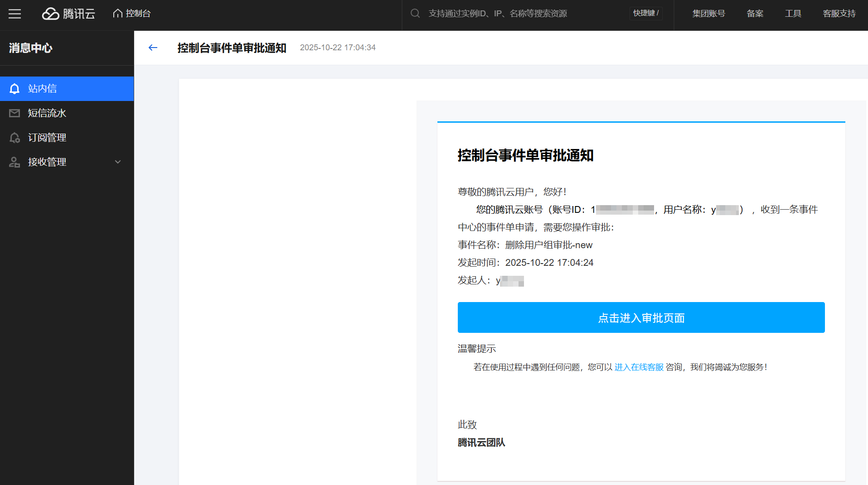Open the 集团账号 menu
Viewport: 868px width, 485px height.
click(708, 14)
